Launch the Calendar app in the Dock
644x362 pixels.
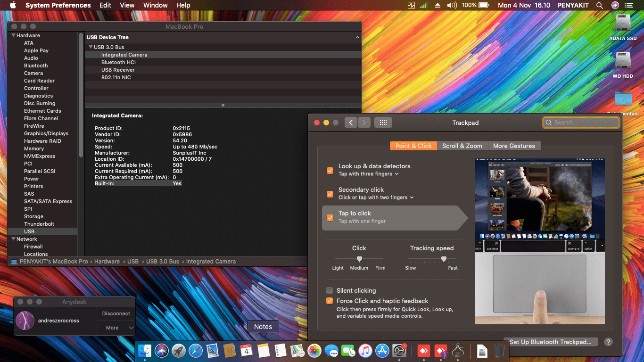(245, 351)
